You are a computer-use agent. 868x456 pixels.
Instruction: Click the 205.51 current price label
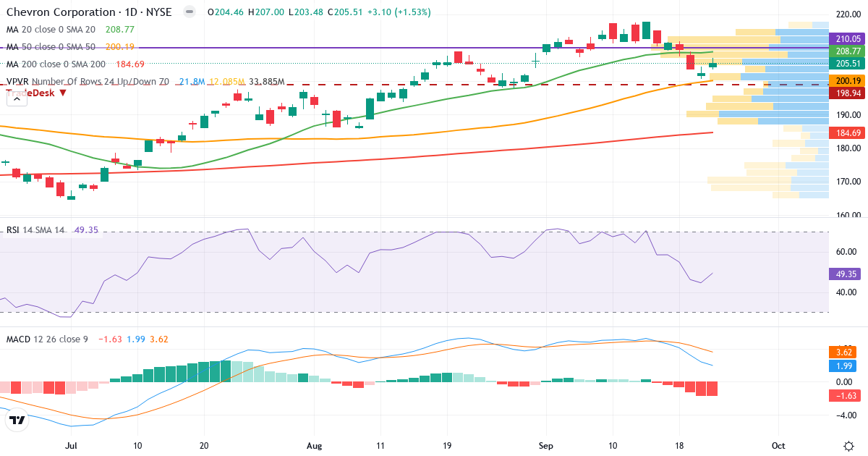point(848,64)
